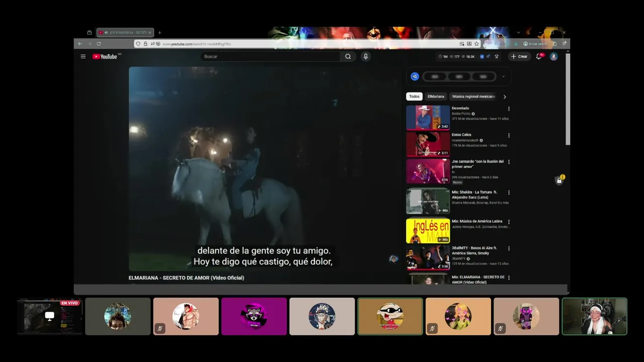Click the search magnifier button
The height and width of the screenshot is (362, 644).
(348, 56)
